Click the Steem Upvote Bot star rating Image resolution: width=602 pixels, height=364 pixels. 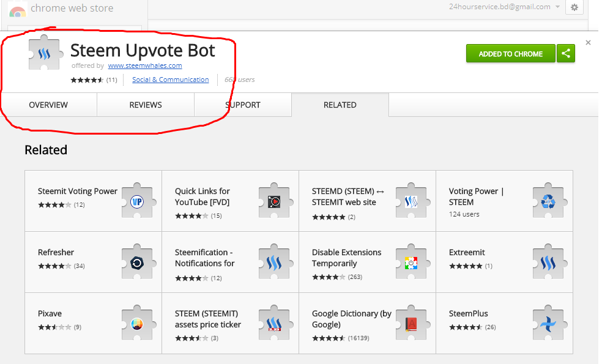[x=87, y=80]
